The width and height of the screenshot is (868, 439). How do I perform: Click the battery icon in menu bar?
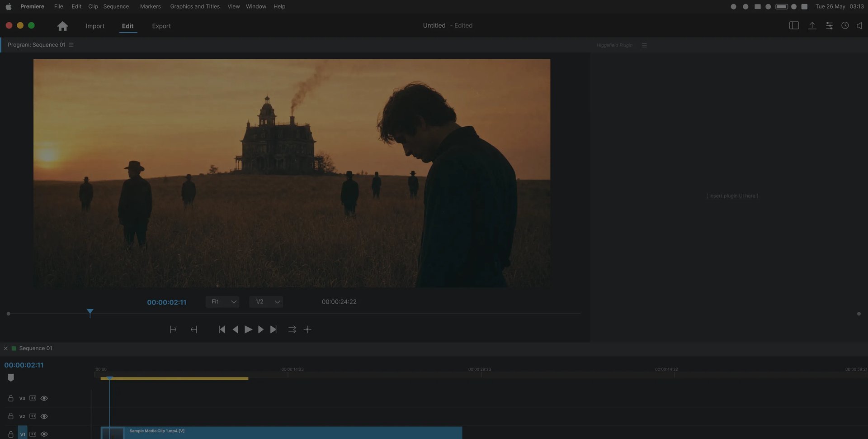click(782, 6)
